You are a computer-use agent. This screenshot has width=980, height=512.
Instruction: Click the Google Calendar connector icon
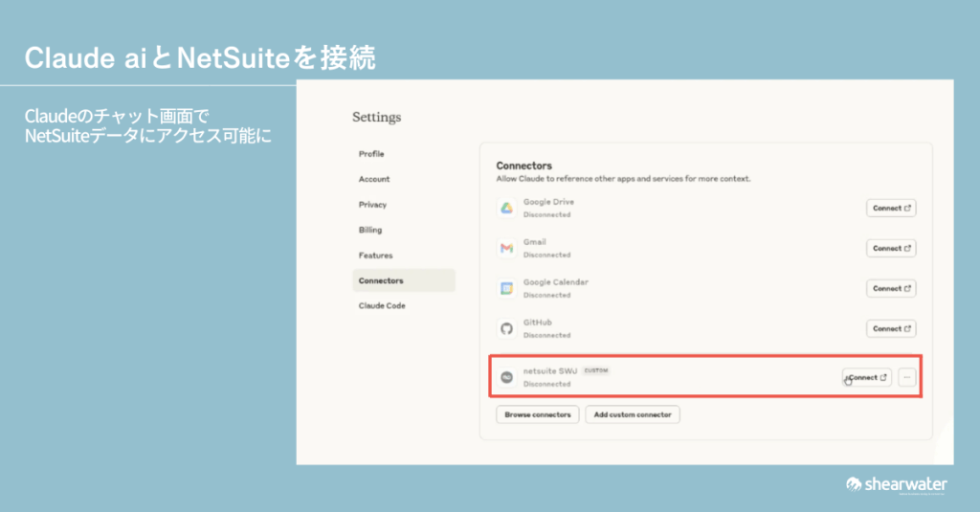pyautogui.click(x=506, y=288)
